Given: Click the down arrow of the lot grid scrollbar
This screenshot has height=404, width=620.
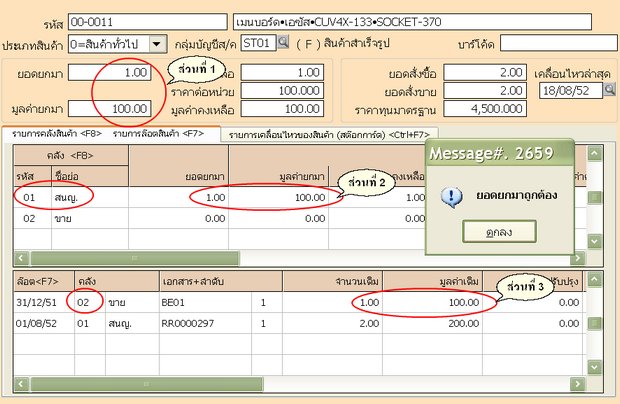Looking at the screenshot, I should point(595,383).
